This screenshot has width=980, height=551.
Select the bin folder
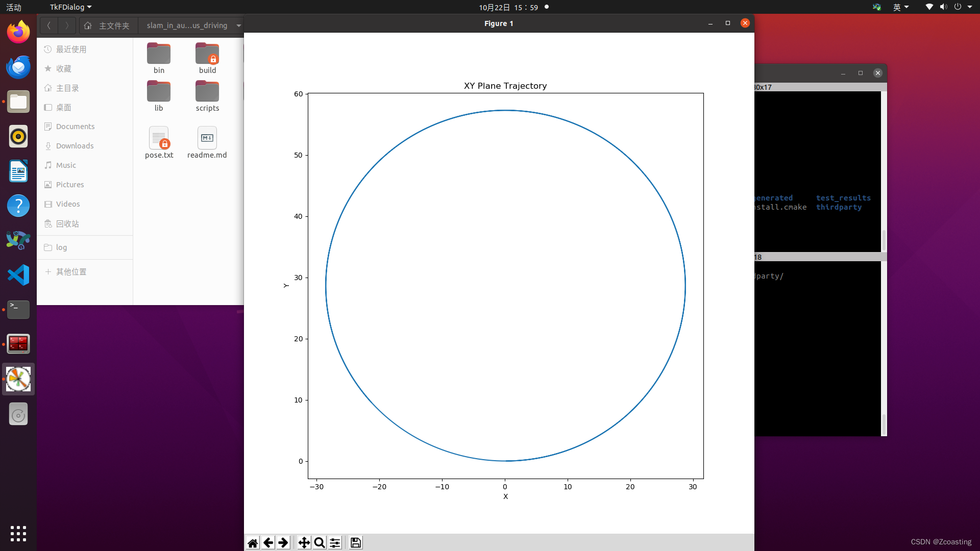point(159,58)
